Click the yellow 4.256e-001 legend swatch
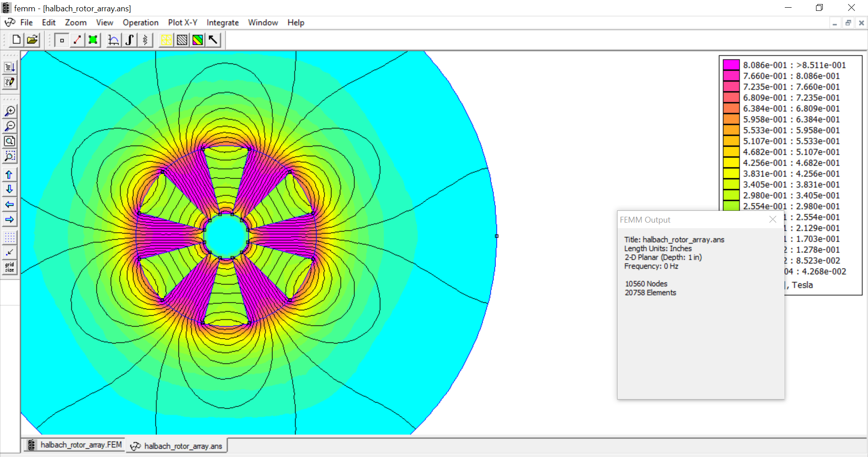 731,163
